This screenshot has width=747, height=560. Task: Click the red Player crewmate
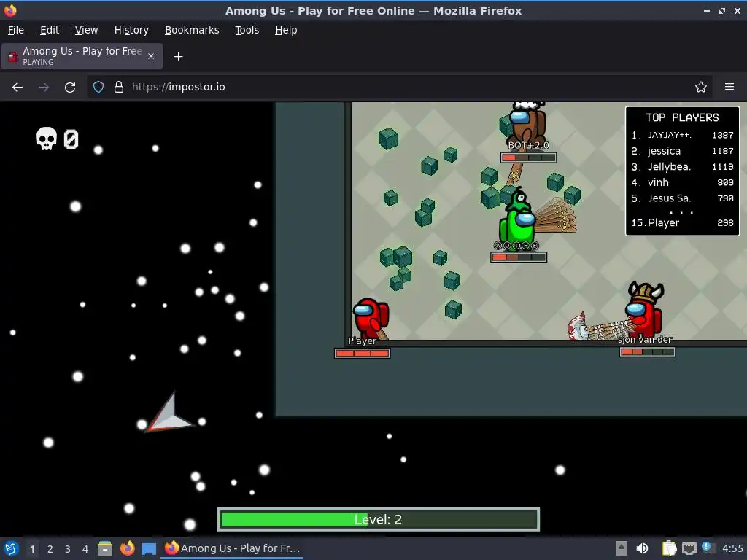pos(371,317)
